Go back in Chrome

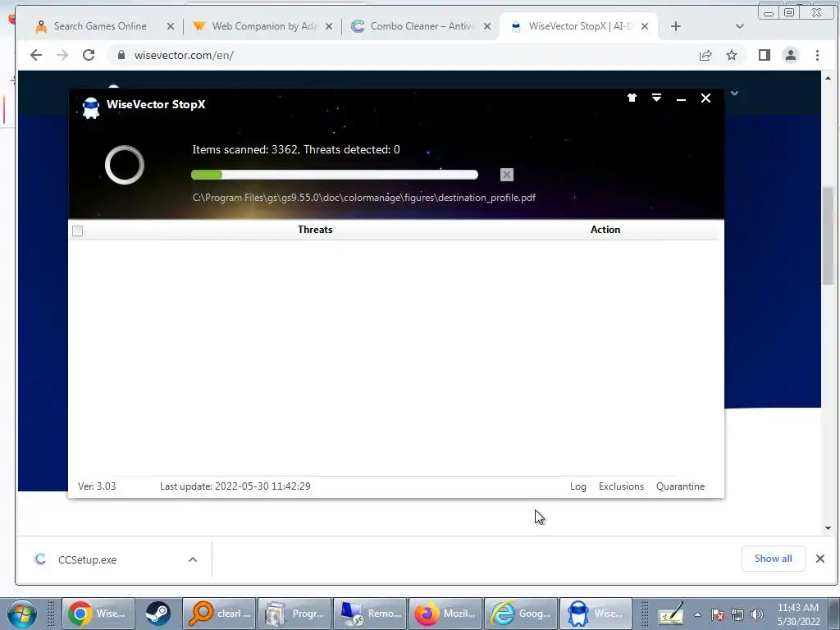36,55
